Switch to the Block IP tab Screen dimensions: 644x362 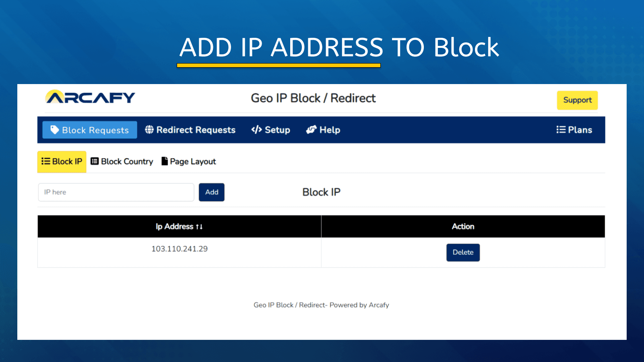(x=62, y=162)
